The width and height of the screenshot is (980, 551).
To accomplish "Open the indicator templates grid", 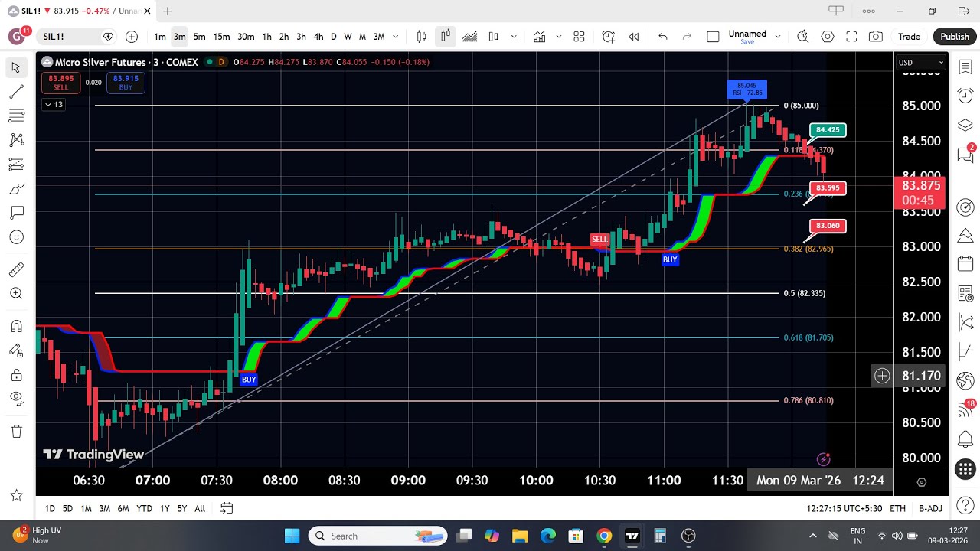I will 579,37.
